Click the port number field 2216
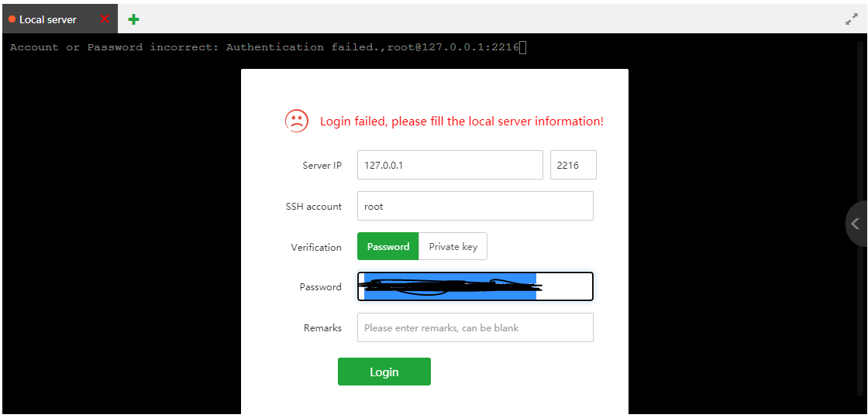Image resolution: width=868 pixels, height=418 pixels. tap(573, 165)
